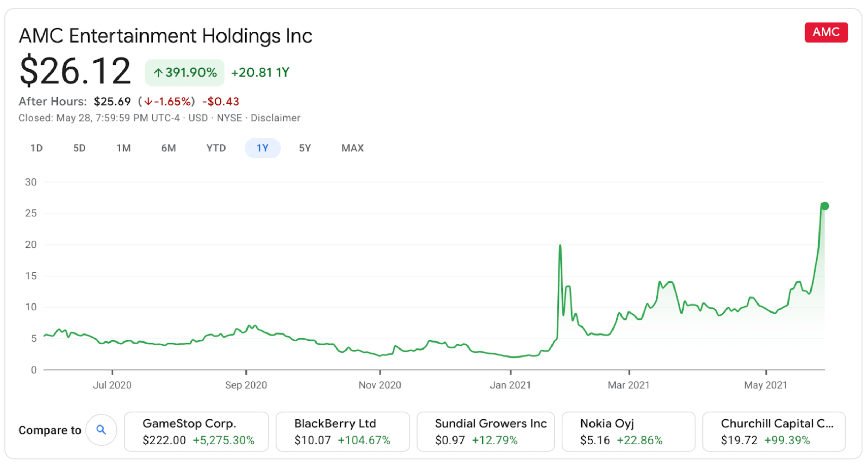Select the YTD chart view
The height and width of the screenshot is (466, 868).
click(215, 148)
